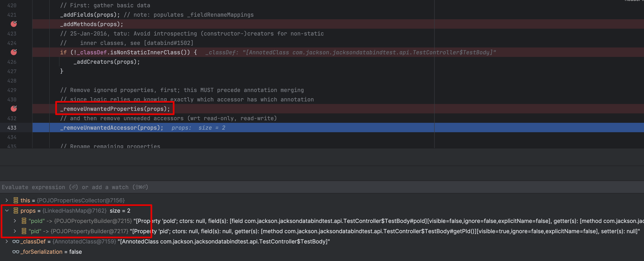Screen dimensions: 644x261
Task: Click the _addCreators(props) call
Action: tap(106, 62)
